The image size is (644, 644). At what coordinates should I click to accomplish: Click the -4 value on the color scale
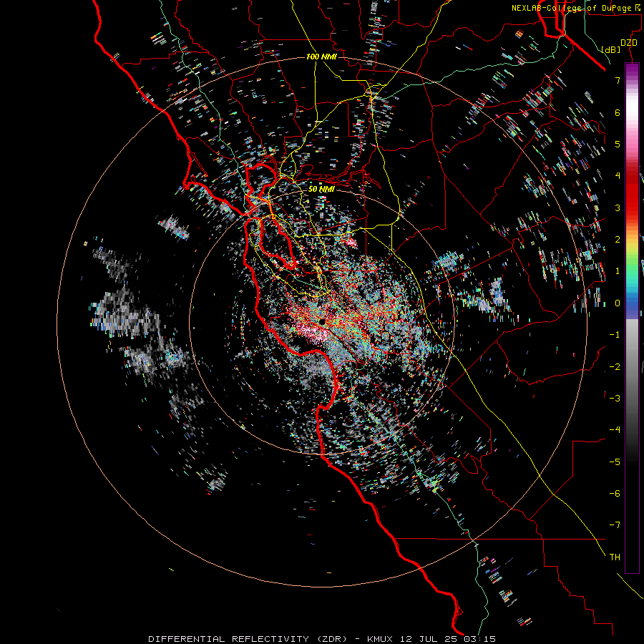tap(615, 430)
